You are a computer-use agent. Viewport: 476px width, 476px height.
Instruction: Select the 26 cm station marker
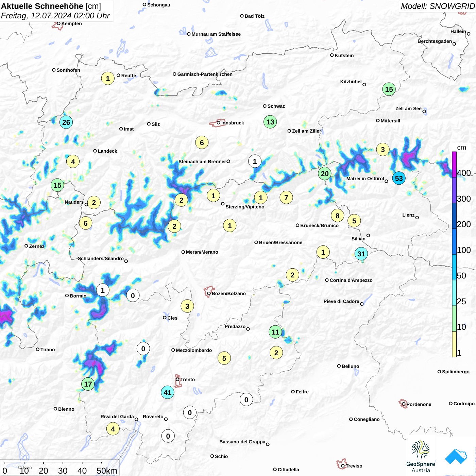pos(66,122)
